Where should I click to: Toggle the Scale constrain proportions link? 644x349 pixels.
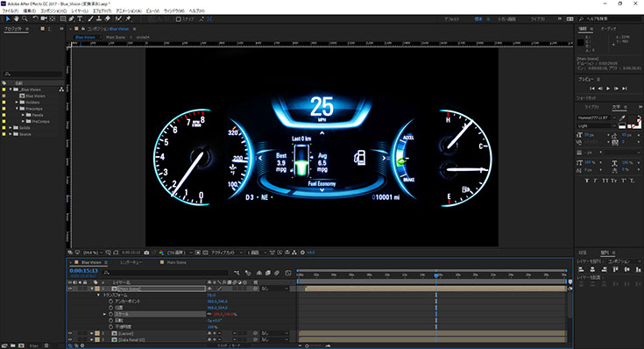209,314
